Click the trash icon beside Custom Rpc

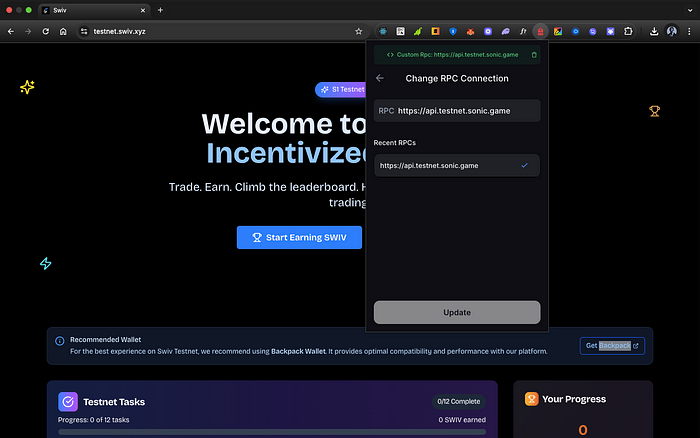tap(534, 55)
